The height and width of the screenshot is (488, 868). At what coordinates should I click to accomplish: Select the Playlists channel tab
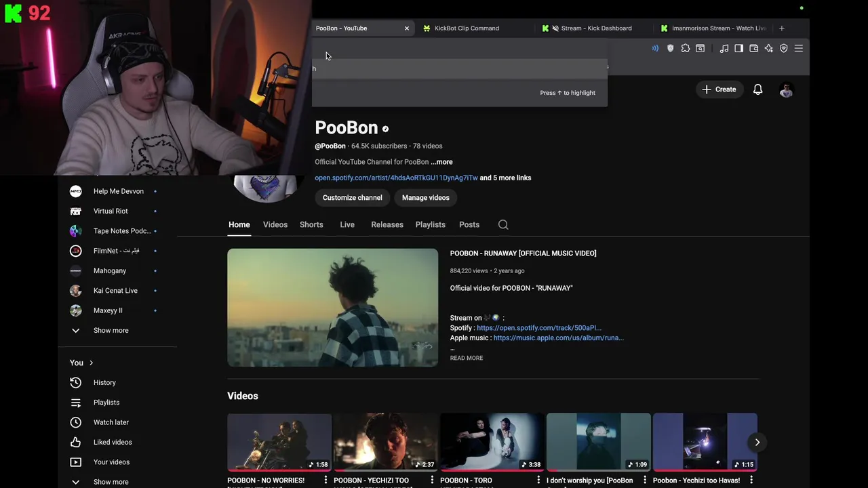tap(431, 224)
